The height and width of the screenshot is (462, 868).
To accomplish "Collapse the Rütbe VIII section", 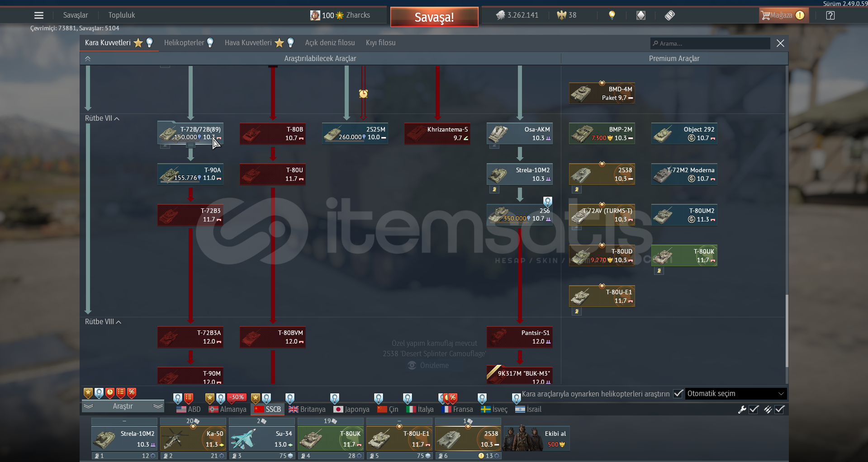I will click(103, 322).
